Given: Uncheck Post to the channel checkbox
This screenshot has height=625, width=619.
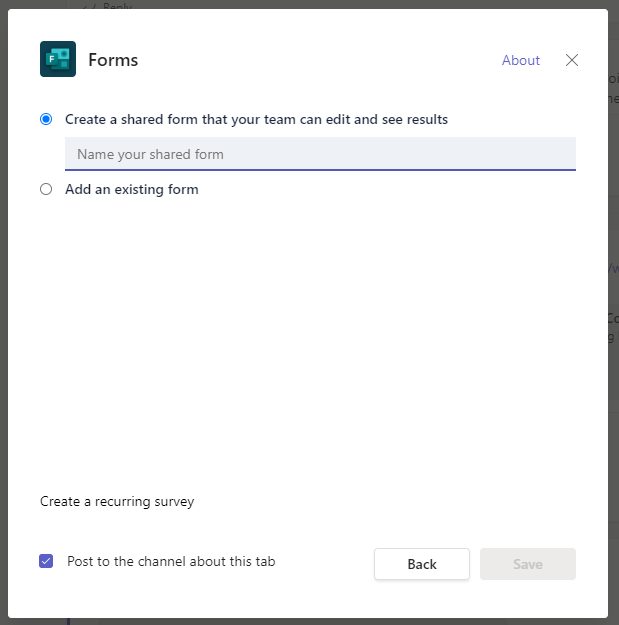Looking at the screenshot, I should pos(46,561).
